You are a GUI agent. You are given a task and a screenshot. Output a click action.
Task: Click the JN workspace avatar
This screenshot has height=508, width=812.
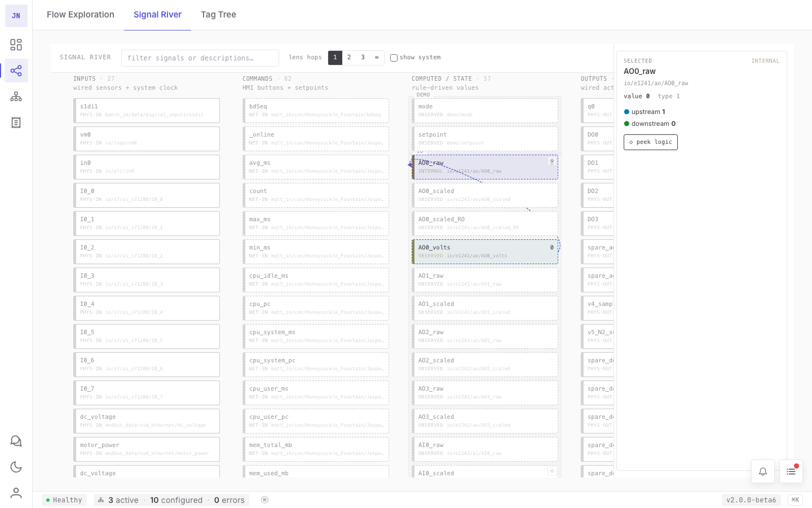[16, 16]
